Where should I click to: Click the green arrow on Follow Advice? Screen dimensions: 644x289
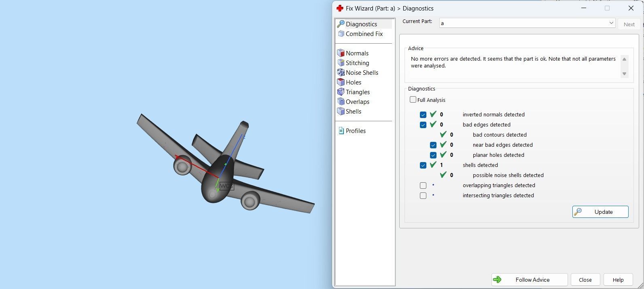498,280
